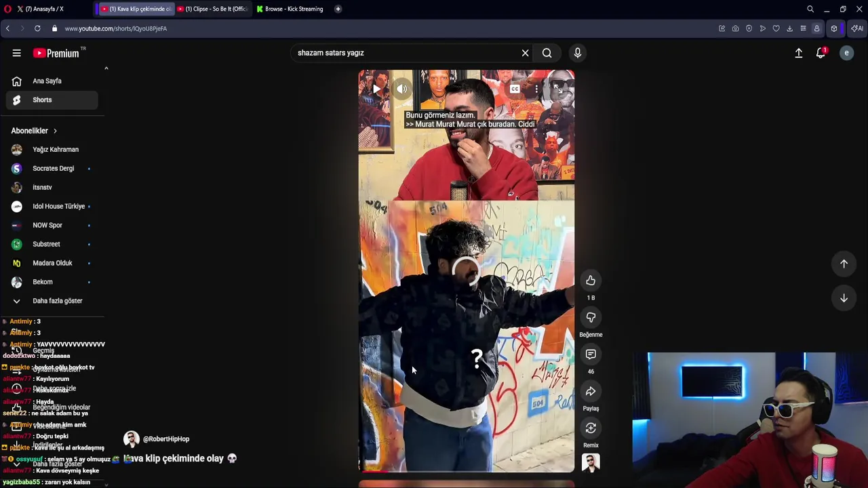Click the search magnifier button

[x=547, y=53]
